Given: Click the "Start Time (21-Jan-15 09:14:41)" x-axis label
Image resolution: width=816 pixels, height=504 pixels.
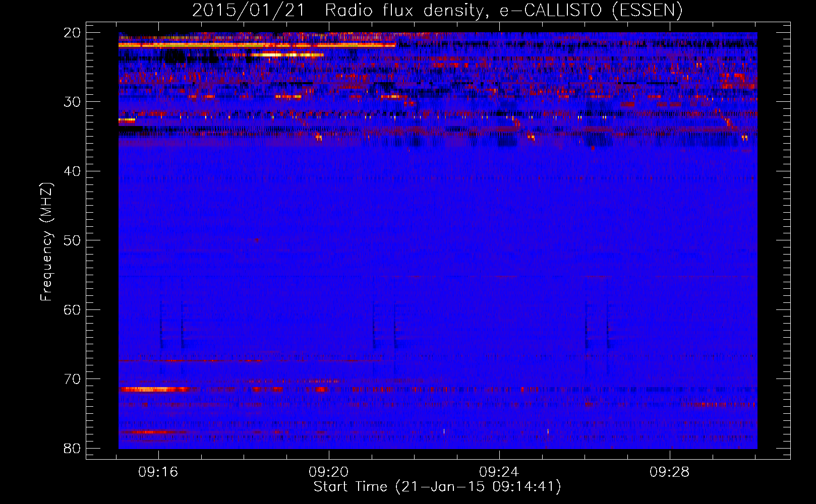Looking at the screenshot, I should [x=437, y=487].
